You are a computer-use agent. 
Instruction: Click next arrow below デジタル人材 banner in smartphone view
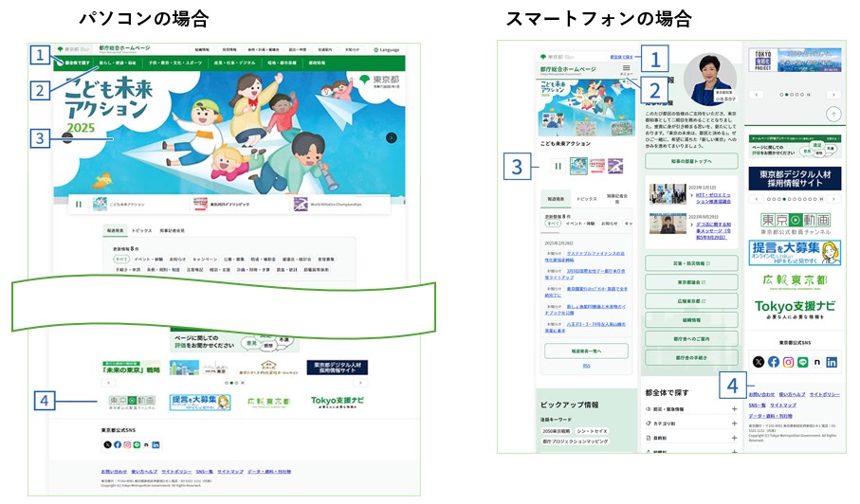point(833,199)
